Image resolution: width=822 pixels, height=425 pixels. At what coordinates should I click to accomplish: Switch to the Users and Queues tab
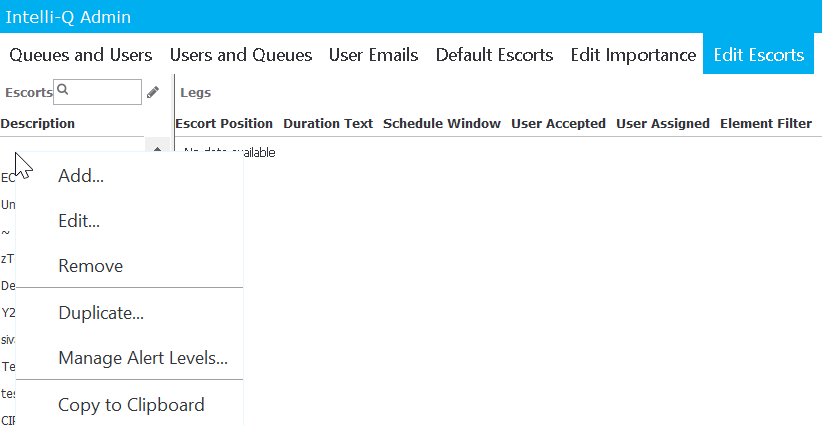(241, 55)
